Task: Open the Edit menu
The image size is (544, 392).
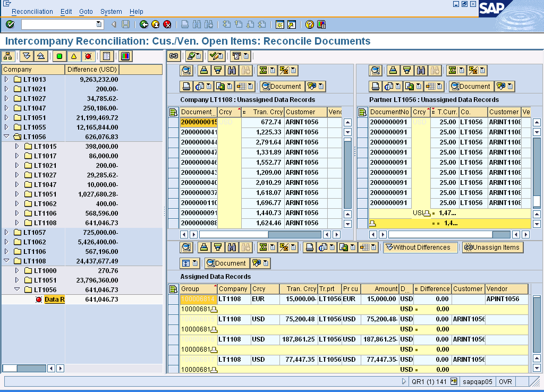Action: coord(66,12)
